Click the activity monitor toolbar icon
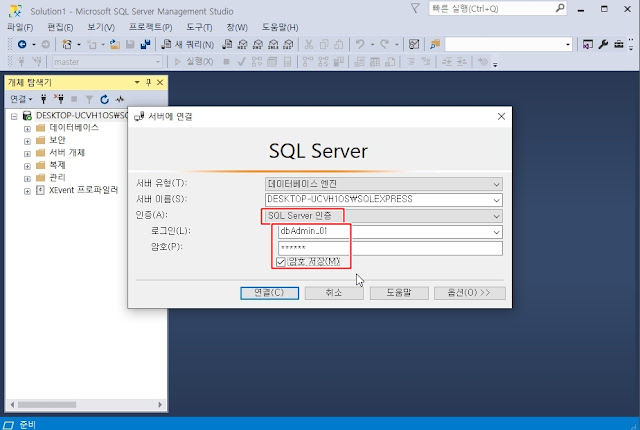 pos(414,44)
